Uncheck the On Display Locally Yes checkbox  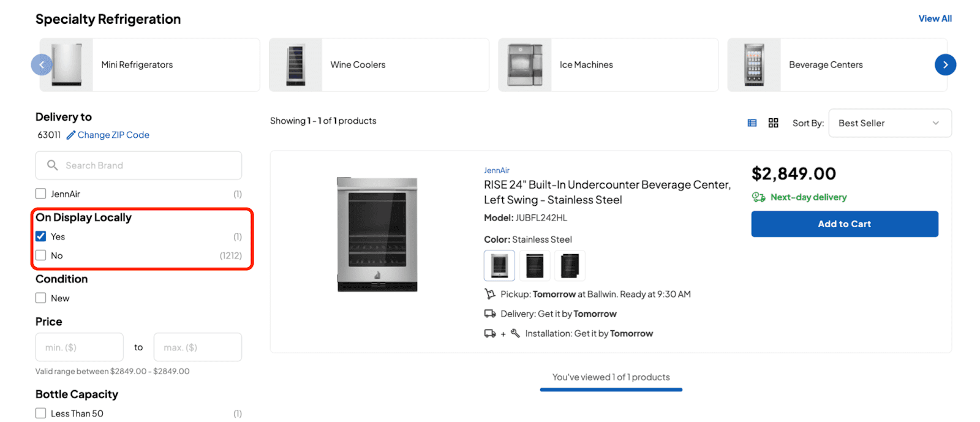coord(41,236)
